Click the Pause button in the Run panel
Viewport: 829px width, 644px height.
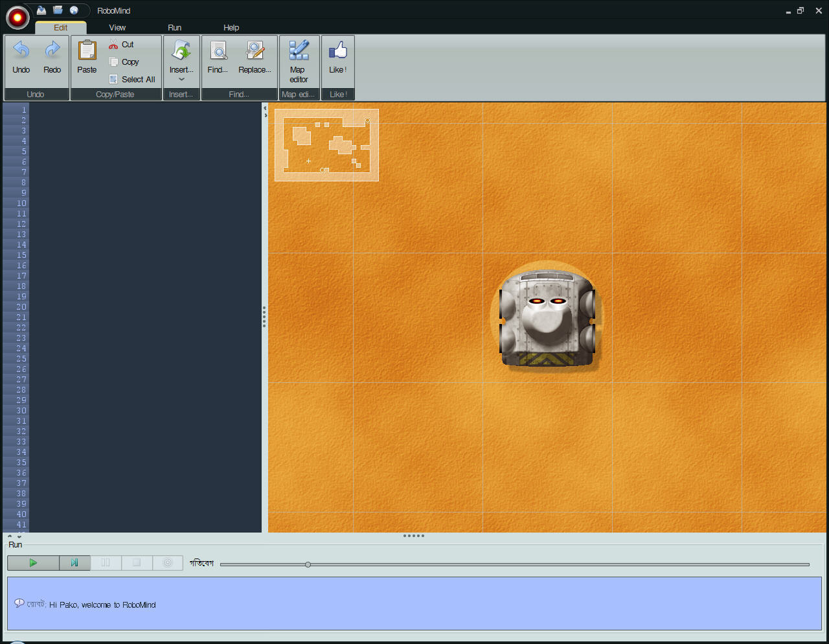106,563
